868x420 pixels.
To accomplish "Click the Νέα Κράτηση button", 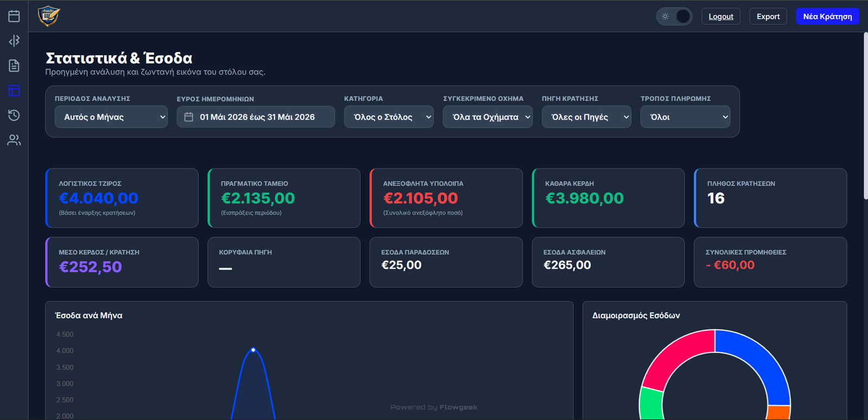I will (827, 16).
